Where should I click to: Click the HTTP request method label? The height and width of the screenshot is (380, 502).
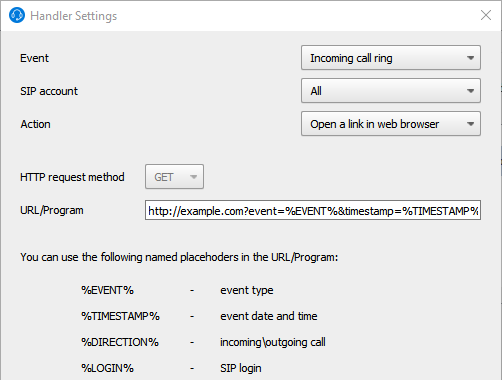pos(72,177)
